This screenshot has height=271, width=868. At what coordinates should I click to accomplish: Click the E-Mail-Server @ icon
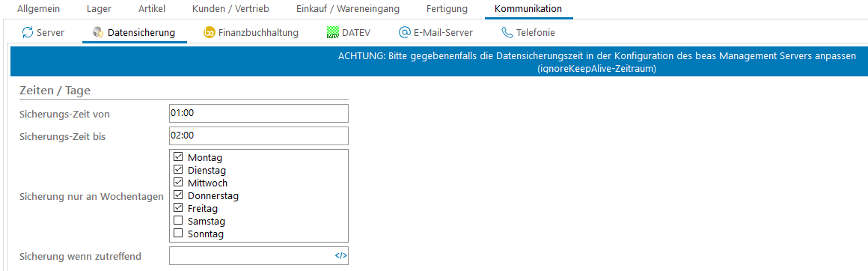point(404,33)
